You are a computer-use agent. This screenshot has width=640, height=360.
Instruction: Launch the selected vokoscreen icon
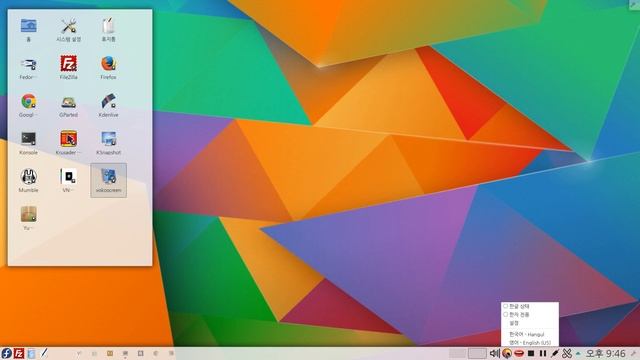point(109,180)
